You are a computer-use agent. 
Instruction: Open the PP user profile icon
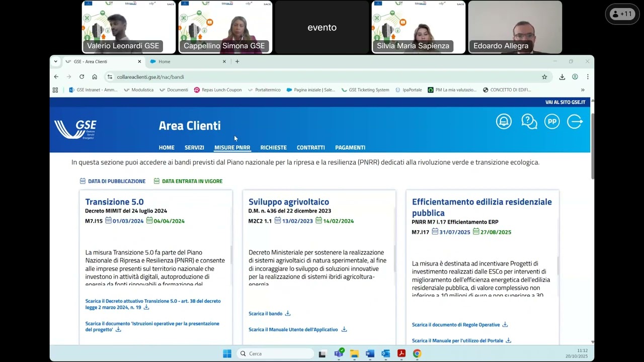(x=552, y=122)
